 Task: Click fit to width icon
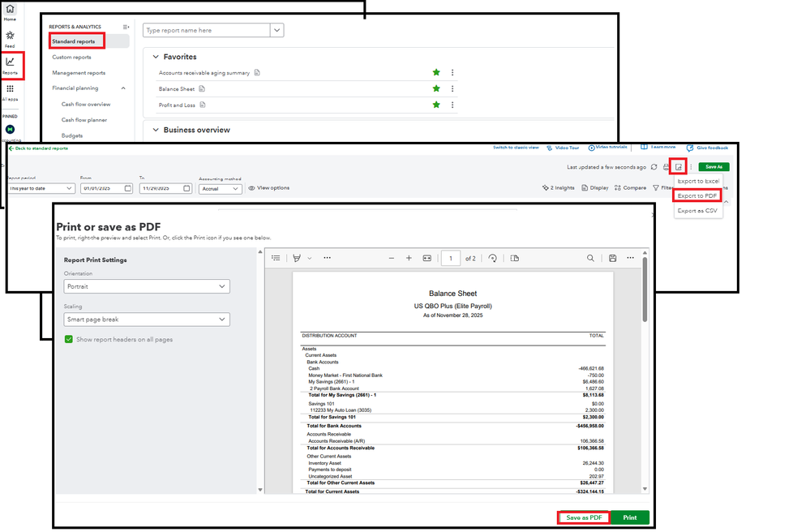click(426, 258)
